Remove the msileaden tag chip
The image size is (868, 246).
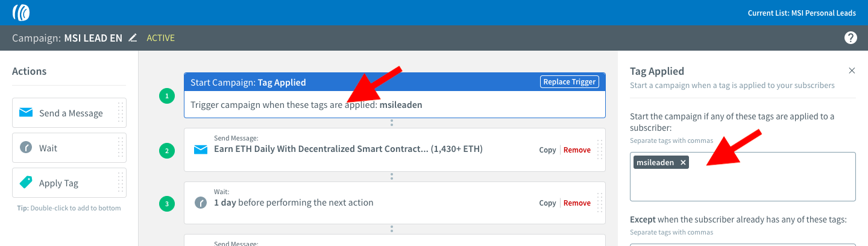pyautogui.click(x=683, y=163)
